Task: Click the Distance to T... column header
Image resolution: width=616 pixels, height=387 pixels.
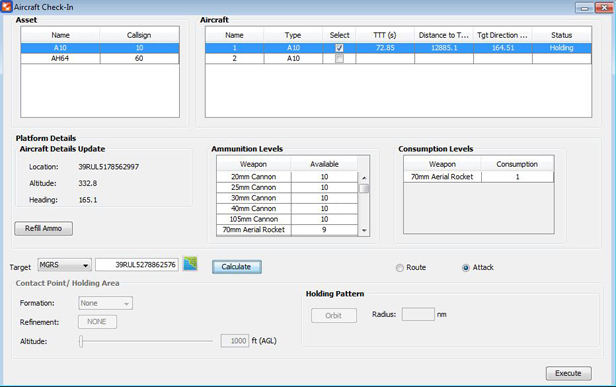Action: (444, 35)
